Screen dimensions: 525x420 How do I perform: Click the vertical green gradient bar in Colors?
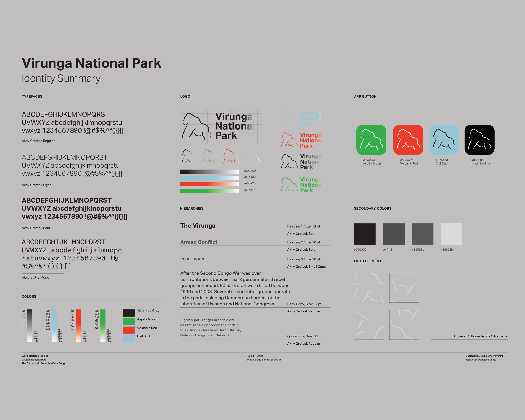tap(103, 326)
